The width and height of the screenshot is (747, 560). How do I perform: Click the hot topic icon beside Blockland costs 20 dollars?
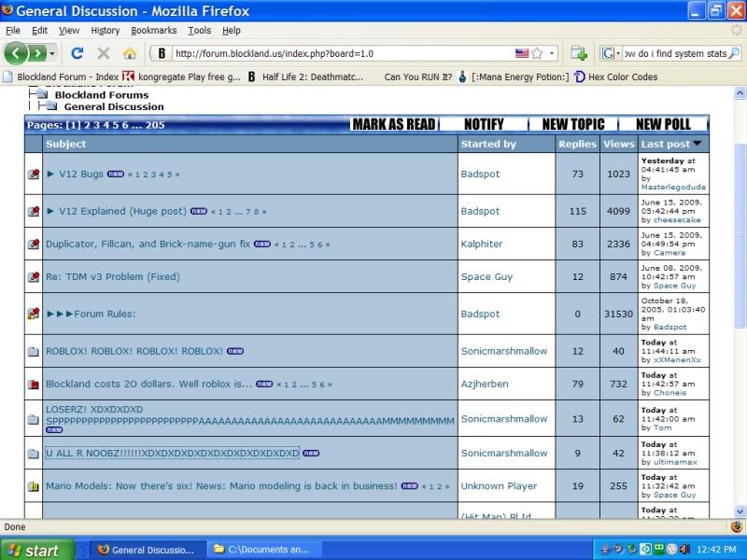(x=34, y=384)
